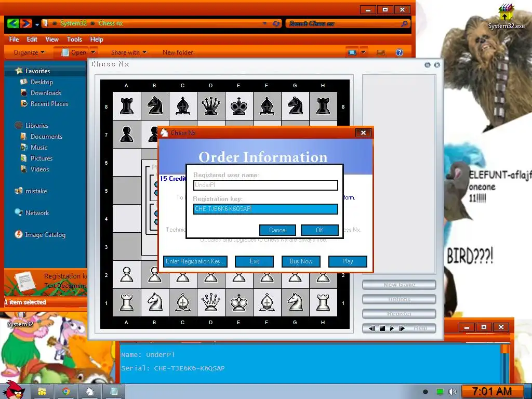This screenshot has height=399, width=532.
Task: Click the black king on E8
Action: coord(239,106)
